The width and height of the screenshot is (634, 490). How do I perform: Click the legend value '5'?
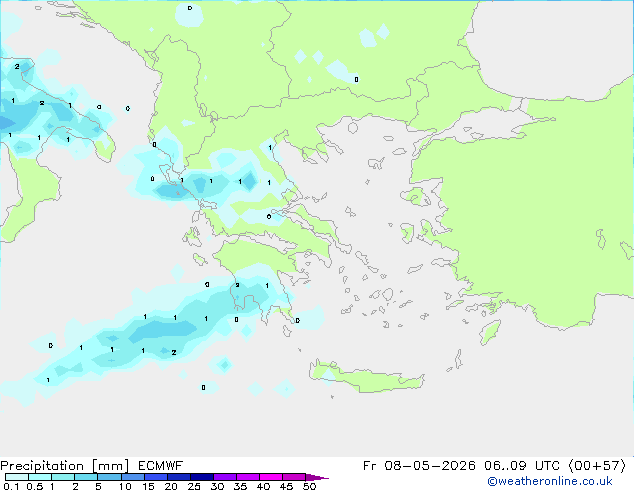(x=98, y=486)
